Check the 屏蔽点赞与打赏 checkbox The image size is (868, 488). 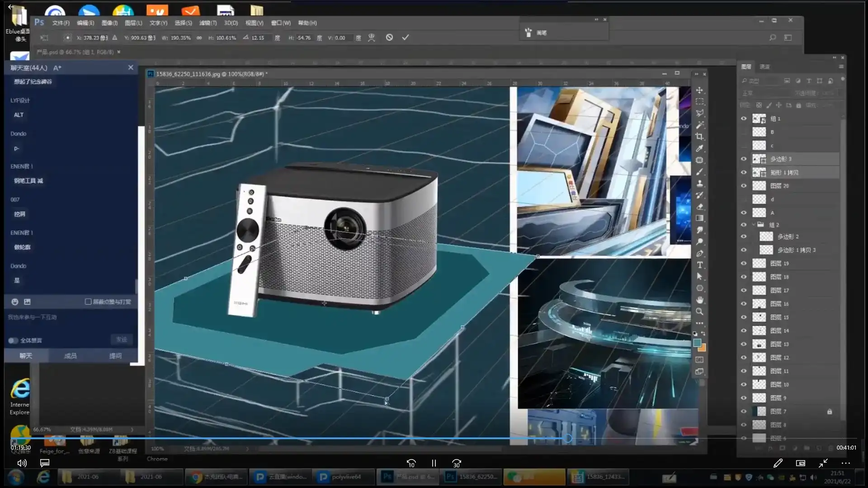(88, 301)
